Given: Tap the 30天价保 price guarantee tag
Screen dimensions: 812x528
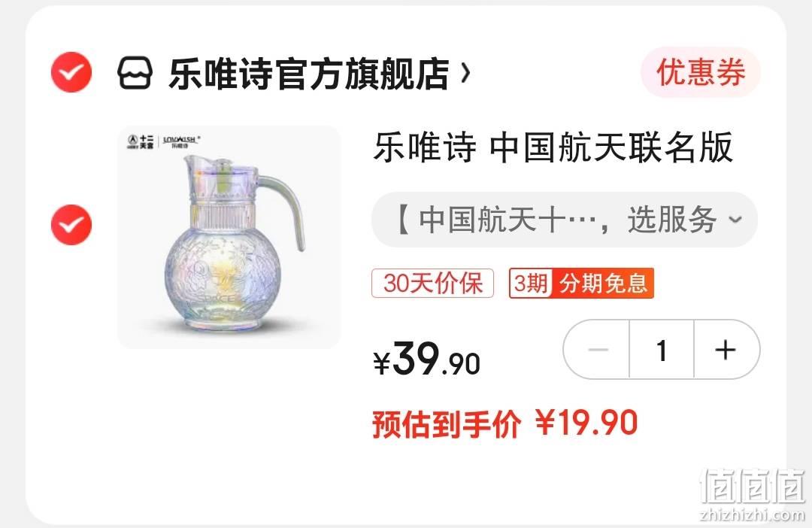Looking at the screenshot, I should [432, 283].
